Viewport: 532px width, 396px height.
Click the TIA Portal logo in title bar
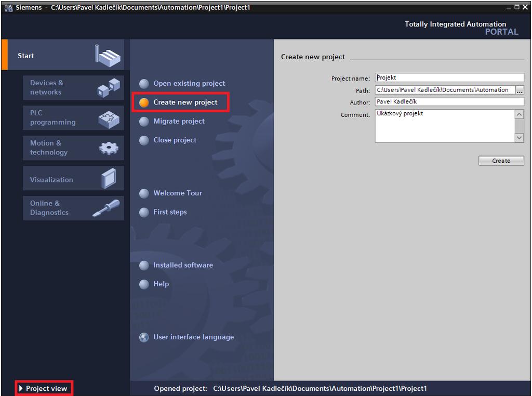point(8,7)
